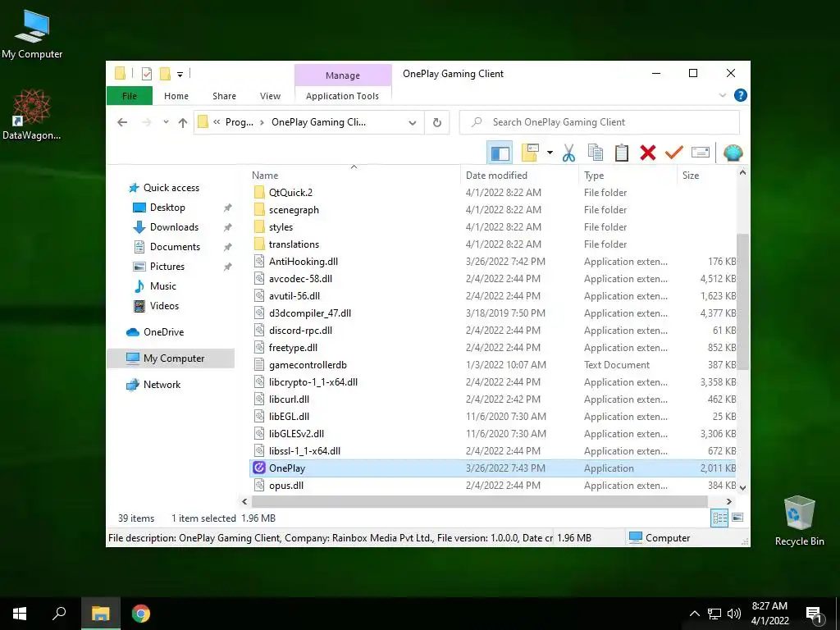Image resolution: width=840 pixels, height=630 pixels.
Task: Switch to Application Tools tab
Action: 342,96
